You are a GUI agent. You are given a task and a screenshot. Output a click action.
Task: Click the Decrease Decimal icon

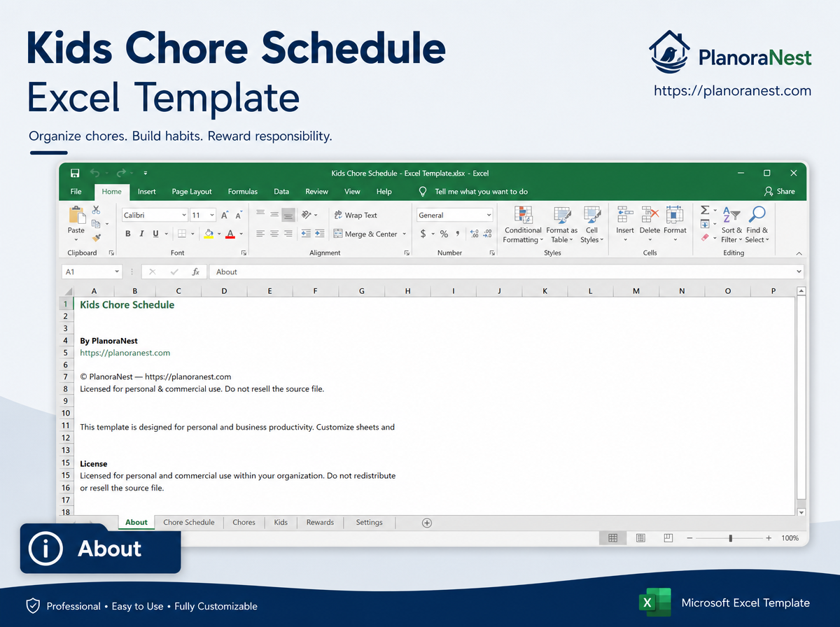pos(488,234)
